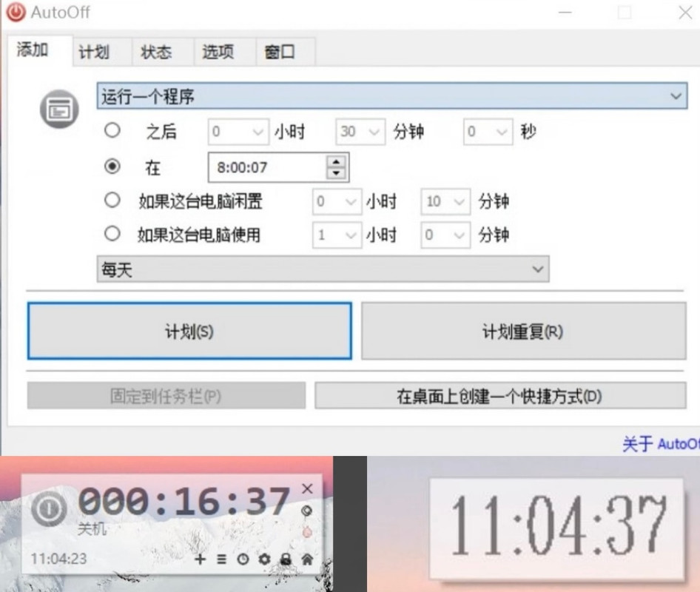Click the plus icon in countdown widget
Image resolution: width=700 pixels, height=592 pixels.
[201, 559]
